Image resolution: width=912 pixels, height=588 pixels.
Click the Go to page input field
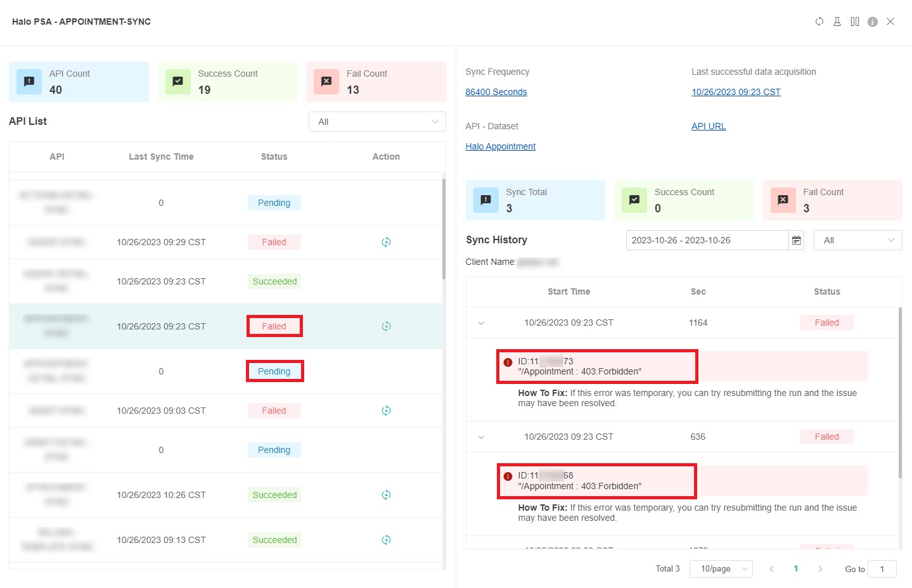pyautogui.click(x=882, y=569)
